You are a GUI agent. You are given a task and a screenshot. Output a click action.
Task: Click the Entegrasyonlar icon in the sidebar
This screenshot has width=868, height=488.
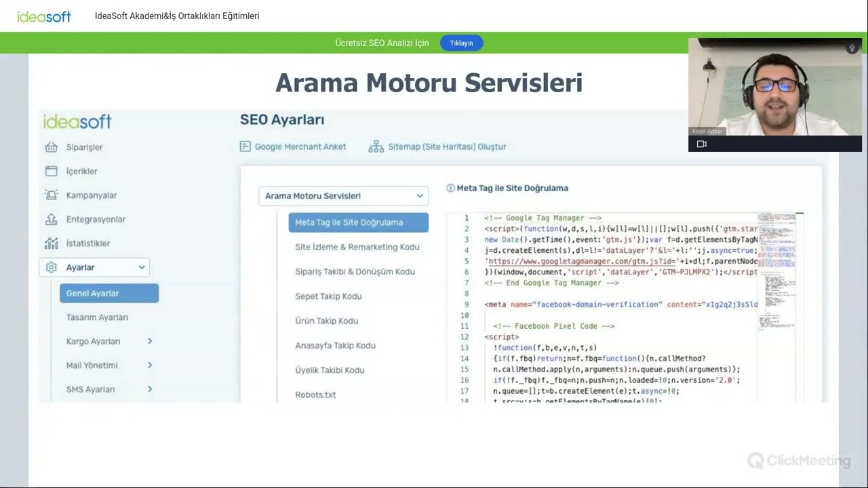coord(51,219)
